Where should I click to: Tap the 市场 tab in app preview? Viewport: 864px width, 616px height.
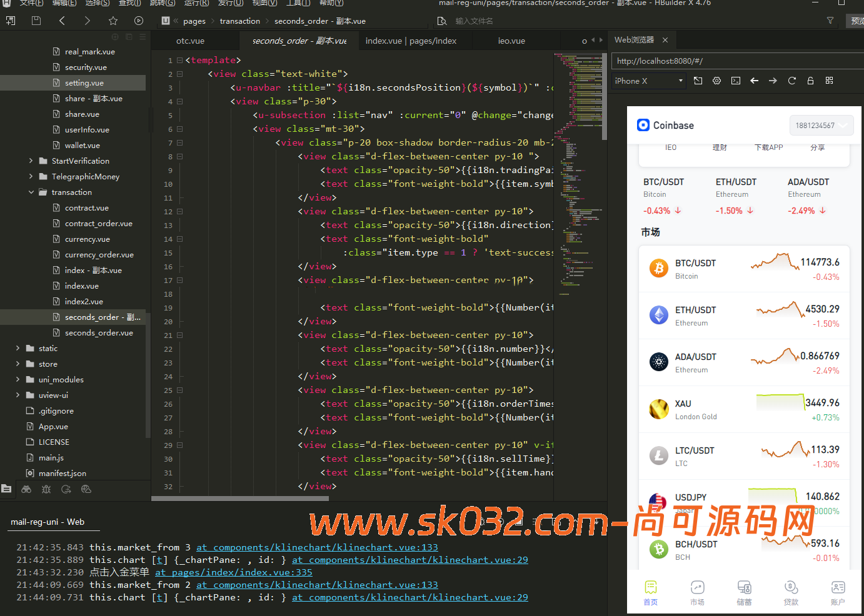click(697, 592)
